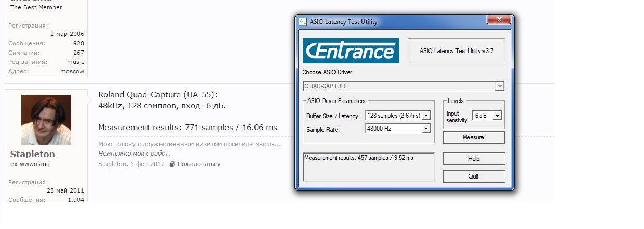Viewport: 644px width, 229px height.
Task: Open the Stapleton username profile link
Action: coord(32,154)
